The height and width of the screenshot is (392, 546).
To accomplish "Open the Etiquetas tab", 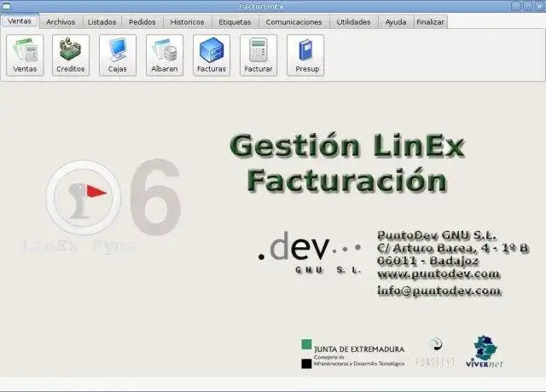I will [235, 22].
